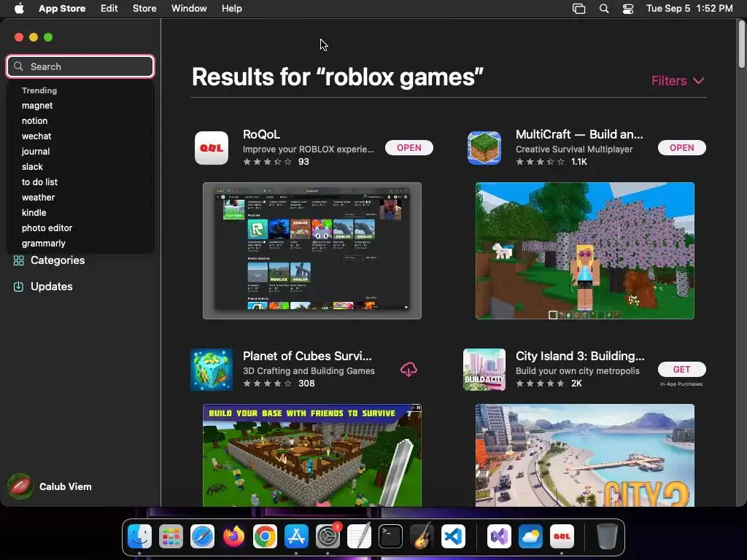Select trending search "kindle"

tap(34, 213)
